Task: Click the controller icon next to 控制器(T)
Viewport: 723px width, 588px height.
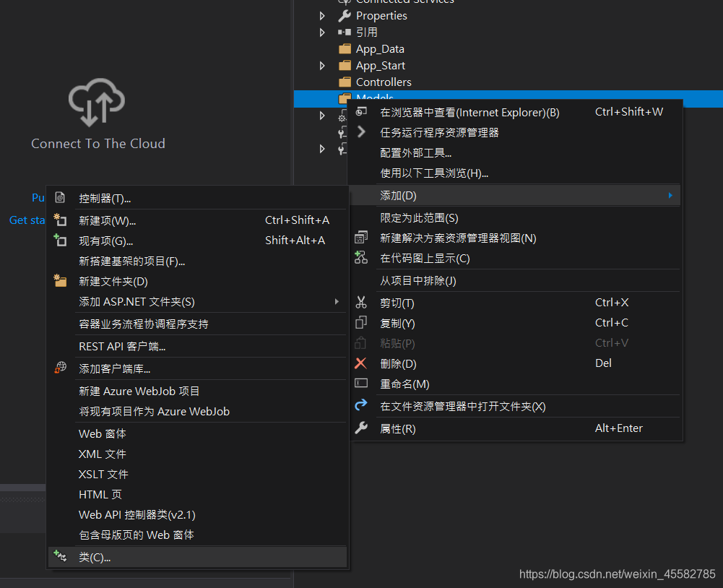Action: point(61,197)
